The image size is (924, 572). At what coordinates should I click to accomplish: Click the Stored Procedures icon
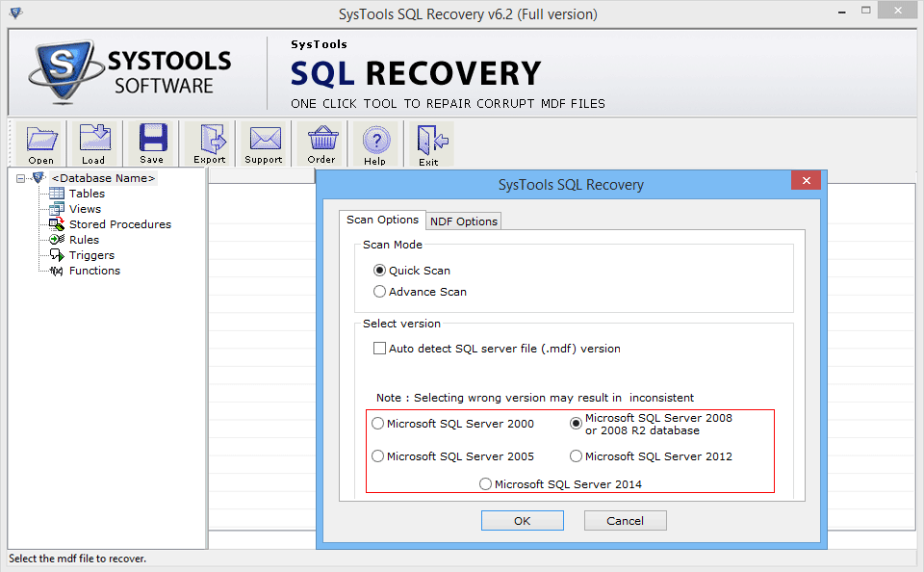coord(57,224)
